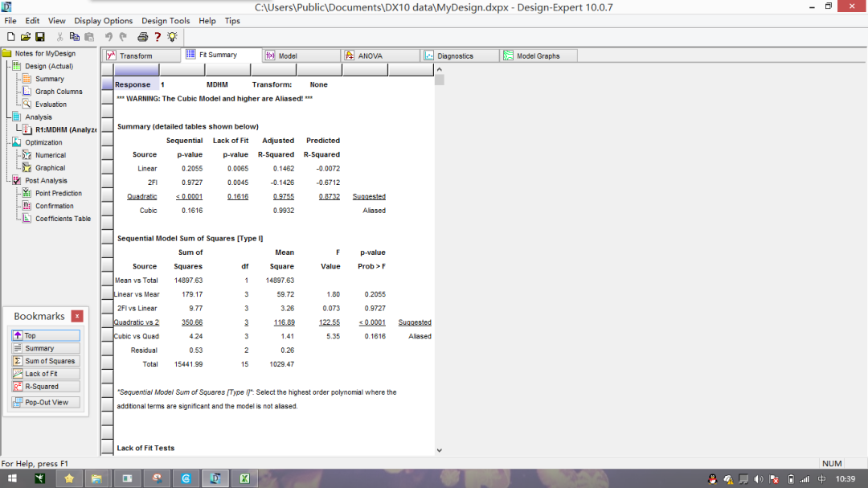This screenshot has width=868, height=488.
Task: Jump to Summary bookmark
Action: [x=45, y=348]
